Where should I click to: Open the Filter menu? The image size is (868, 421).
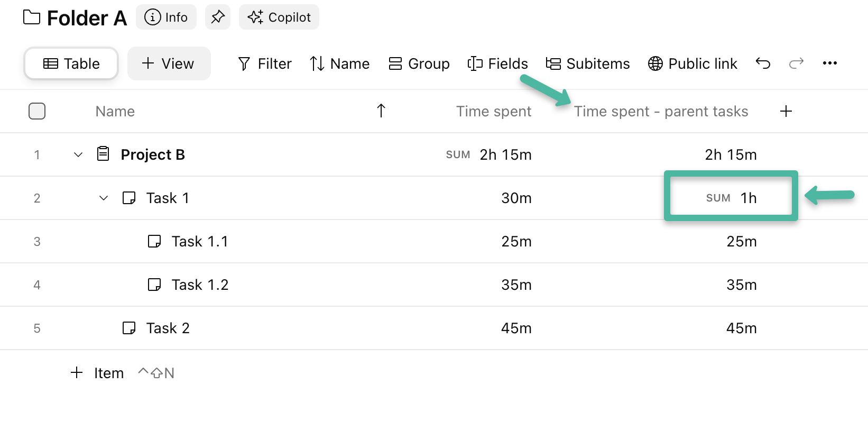click(x=265, y=63)
